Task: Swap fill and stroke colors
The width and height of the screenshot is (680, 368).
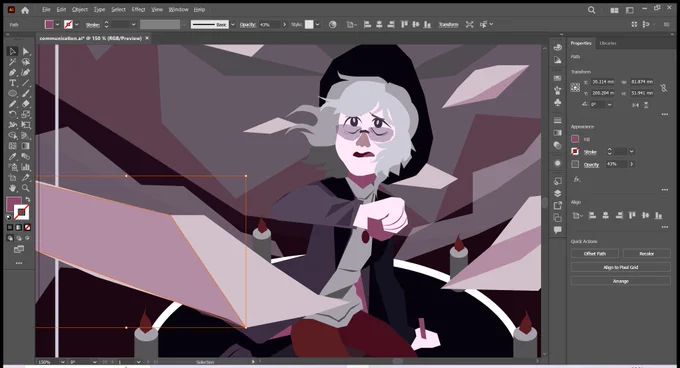Action: click(28, 199)
